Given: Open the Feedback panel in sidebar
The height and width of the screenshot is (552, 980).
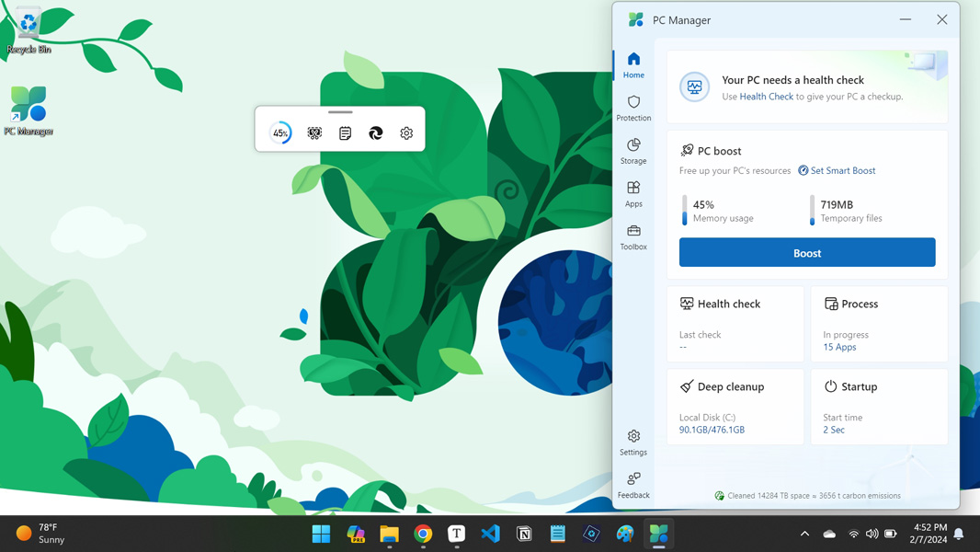Looking at the screenshot, I should (x=633, y=486).
